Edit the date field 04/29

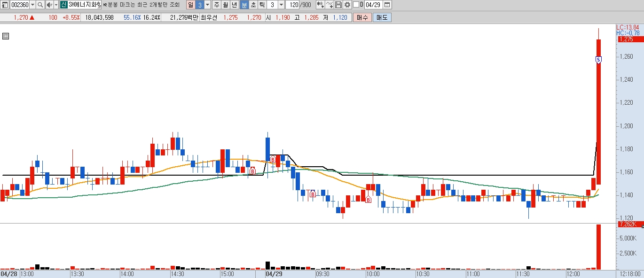[x=373, y=5]
